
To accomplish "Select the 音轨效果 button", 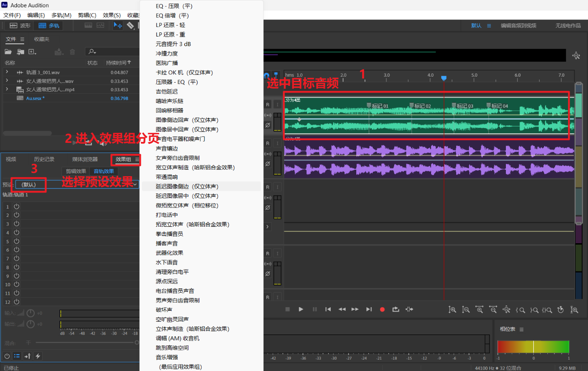I will 104,171.
